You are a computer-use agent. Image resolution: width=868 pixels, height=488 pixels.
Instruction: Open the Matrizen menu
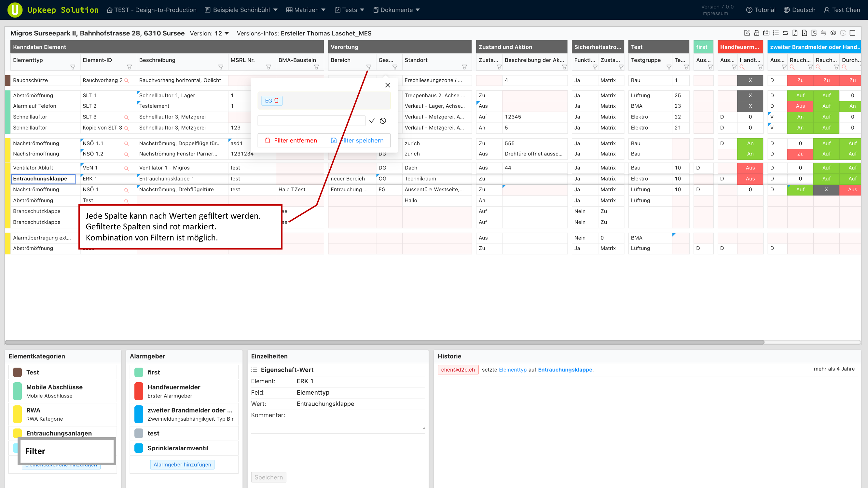point(306,10)
